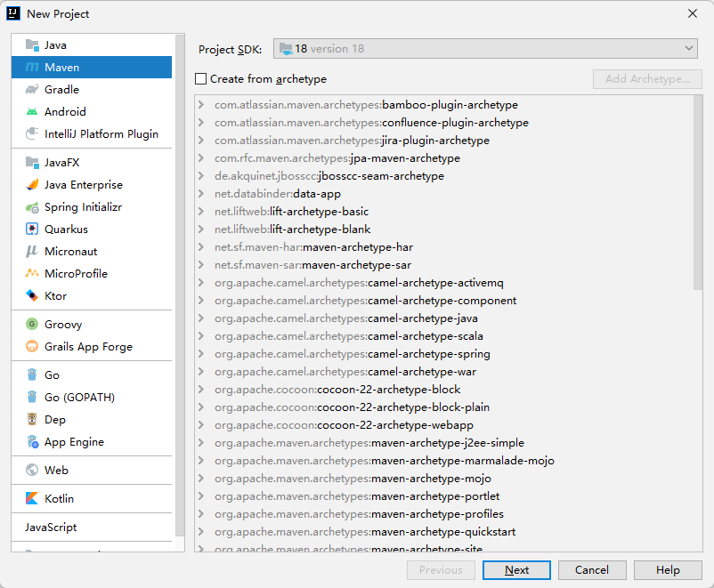Click the Ktor icon

32,296
